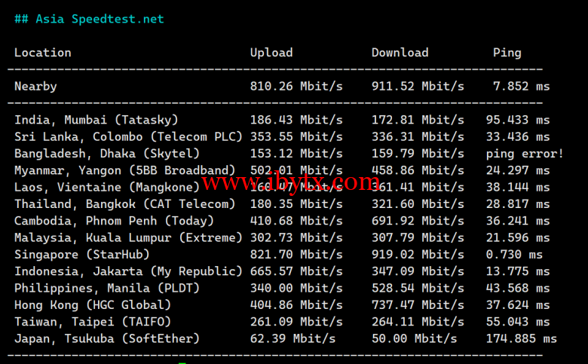Click the Asia Speedtest.net heading text
Image resolution: width=588 pixels, height=364 pixels.
coord(89,19)
